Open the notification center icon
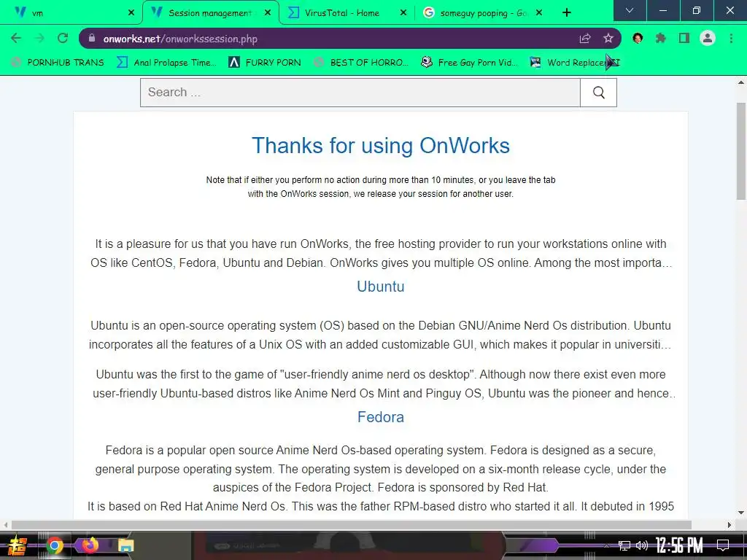The height and width of the screenshot is (560, 747). pos(723,545)
